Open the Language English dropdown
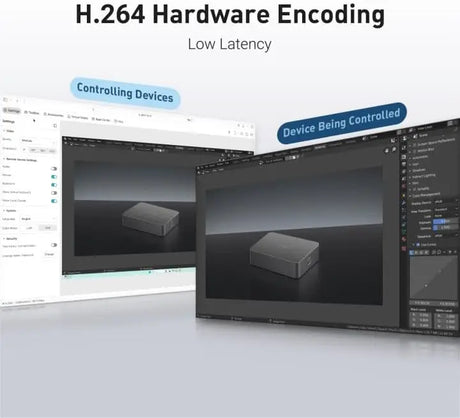The height and width of the screenshot is (418, 460). click(x=38, y=219)
